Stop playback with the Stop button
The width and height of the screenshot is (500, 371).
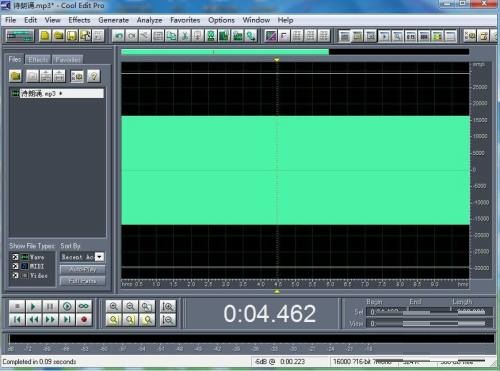(17, 306)
